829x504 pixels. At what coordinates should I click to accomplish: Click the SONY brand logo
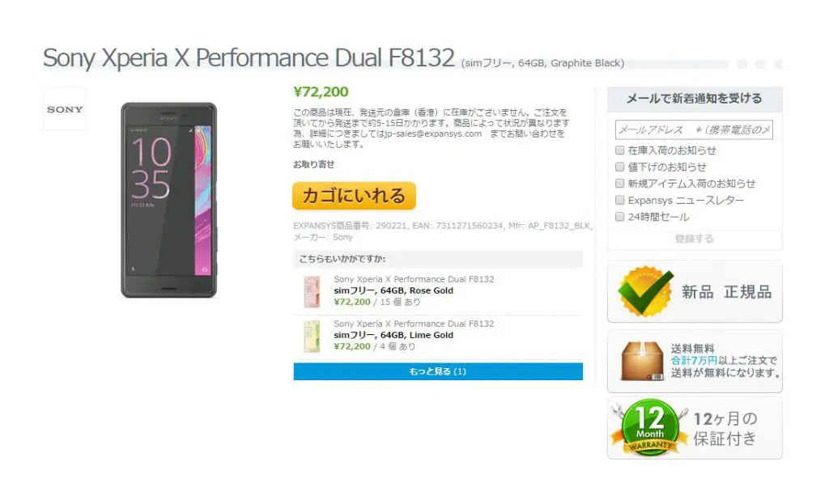(x=65, y=109)
